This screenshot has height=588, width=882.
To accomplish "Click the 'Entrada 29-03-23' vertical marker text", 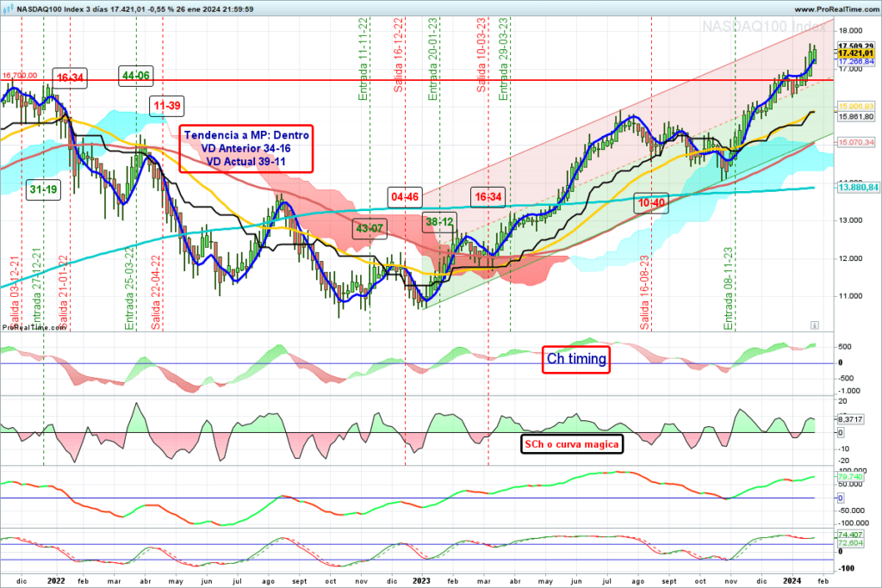I will (503, 59).
